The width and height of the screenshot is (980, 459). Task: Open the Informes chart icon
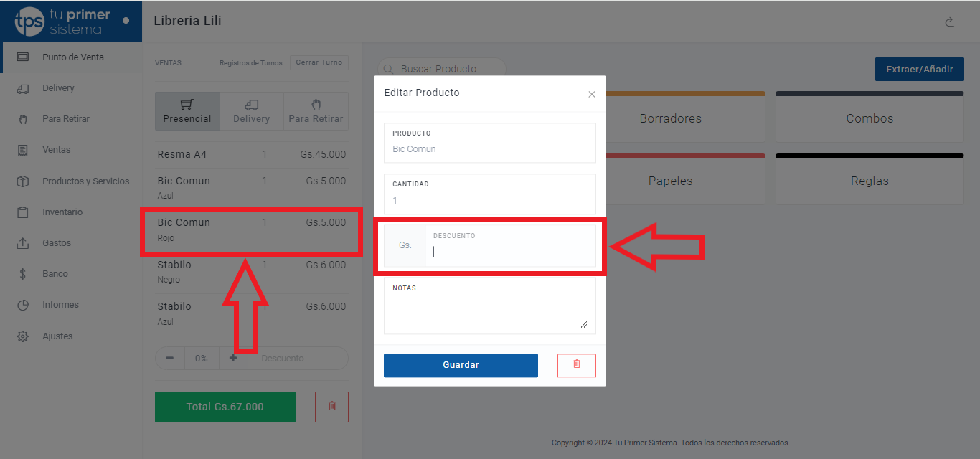pos(23,305)
